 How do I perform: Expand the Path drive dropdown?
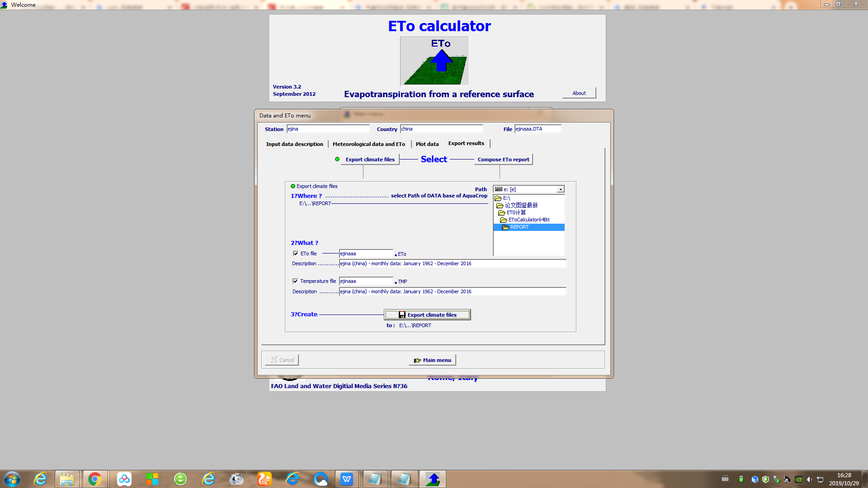(561, 189)
